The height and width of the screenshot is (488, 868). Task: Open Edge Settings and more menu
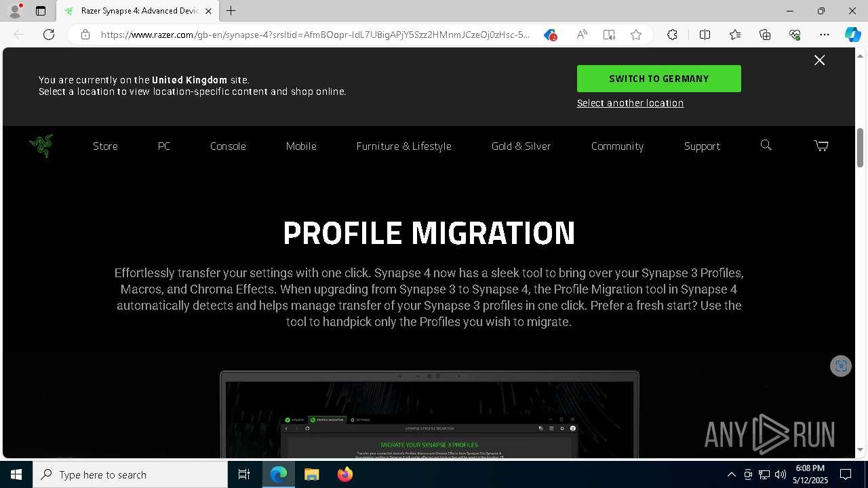pyautogui.click(x=825, y=35)
